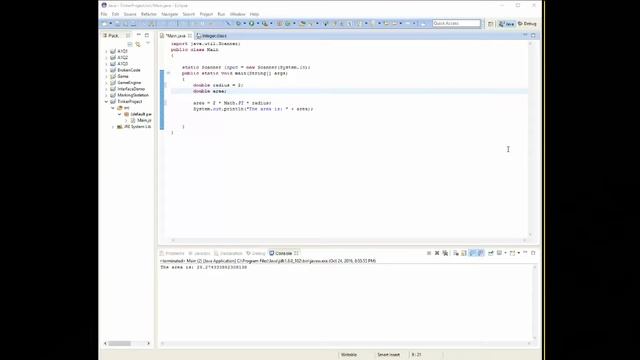Select the Main.java file in the tree

coord(141,120)
